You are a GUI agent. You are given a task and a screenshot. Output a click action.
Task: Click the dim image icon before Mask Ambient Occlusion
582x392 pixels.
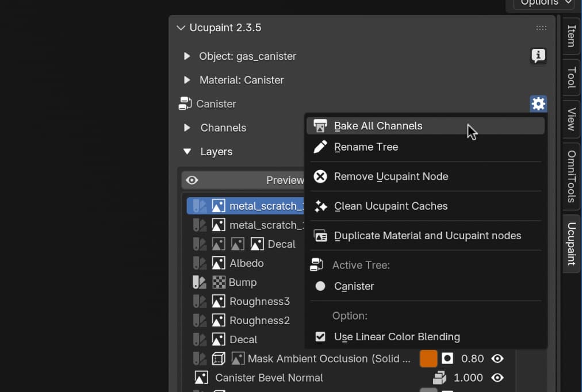pos(238,359)
